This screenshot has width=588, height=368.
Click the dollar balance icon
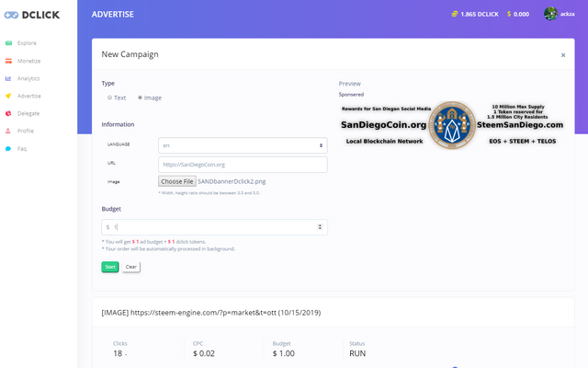[509, 14]
